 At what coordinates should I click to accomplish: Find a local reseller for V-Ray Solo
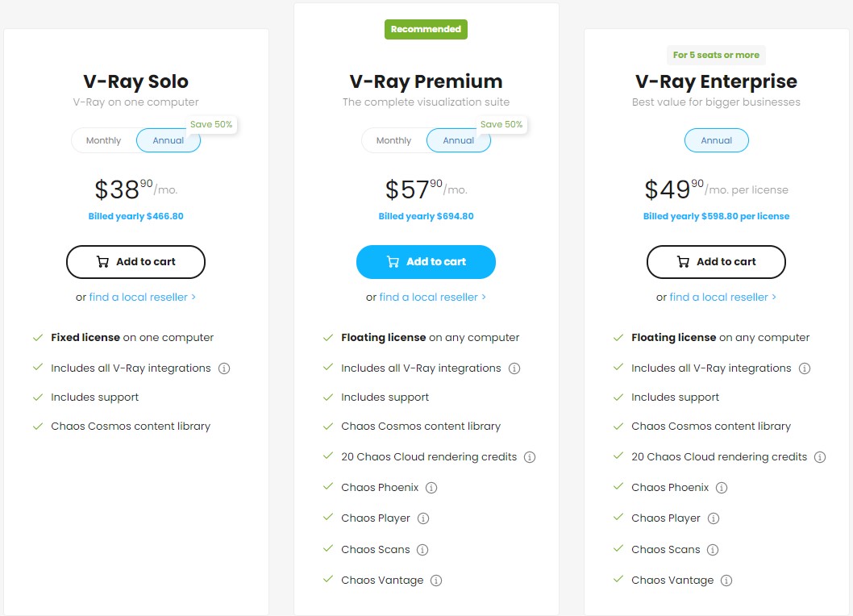tap(142, 298)
